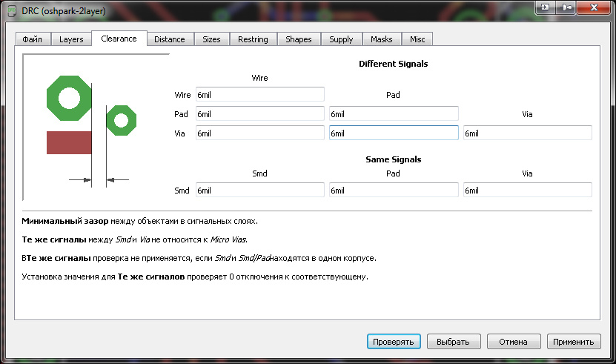Switch to the Layers tab
The image size is (616, 364).
[71, 39]
